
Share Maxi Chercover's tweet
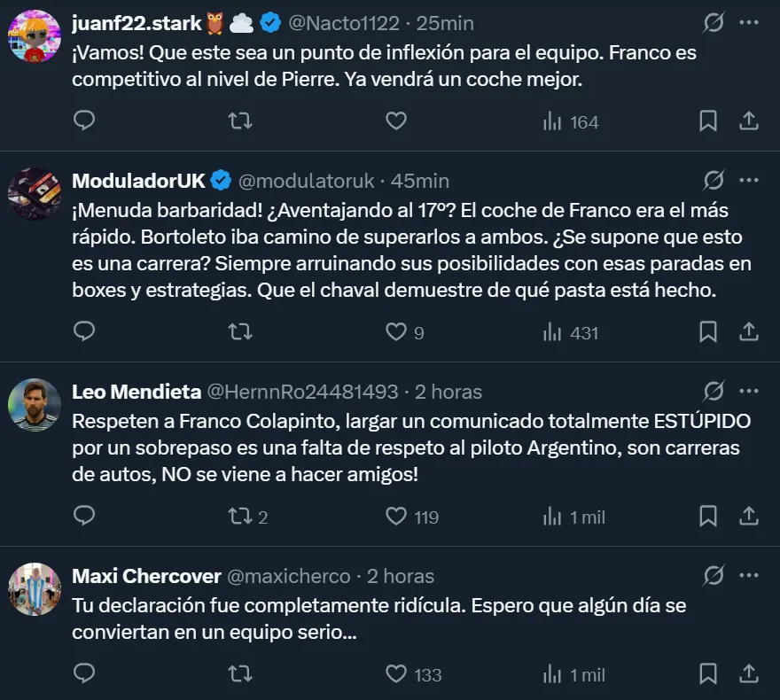pyautogui.click(x=748, y=674)
